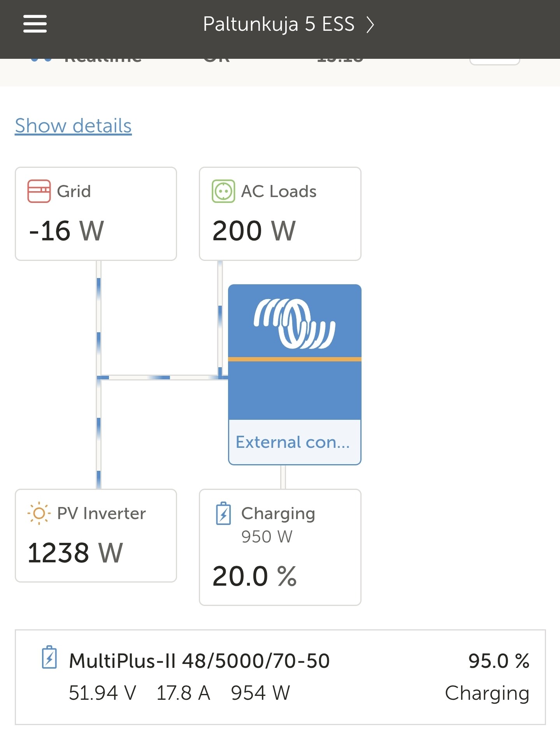Click the External control status label
The width and height of the screenshot is (560, 743).
tap(293, 442)
